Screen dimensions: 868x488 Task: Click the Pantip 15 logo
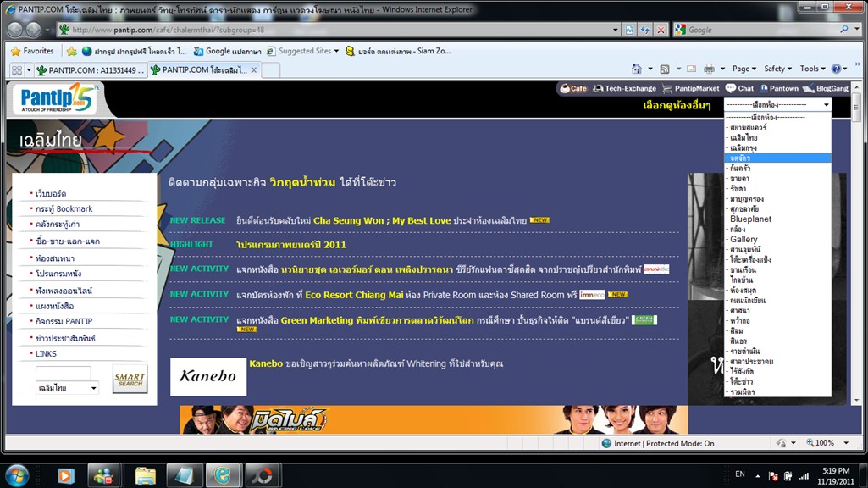pyautogui.click(x=57, y=98)
